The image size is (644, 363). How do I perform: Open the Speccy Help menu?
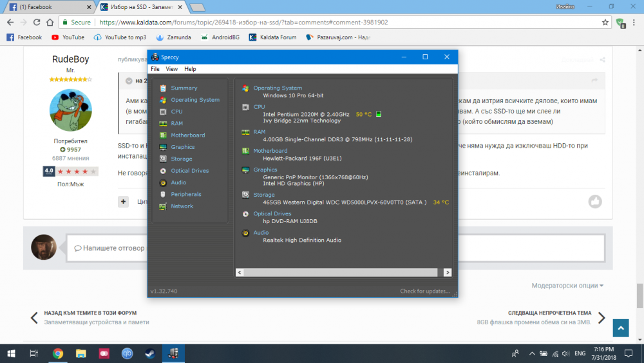[190, 69]
